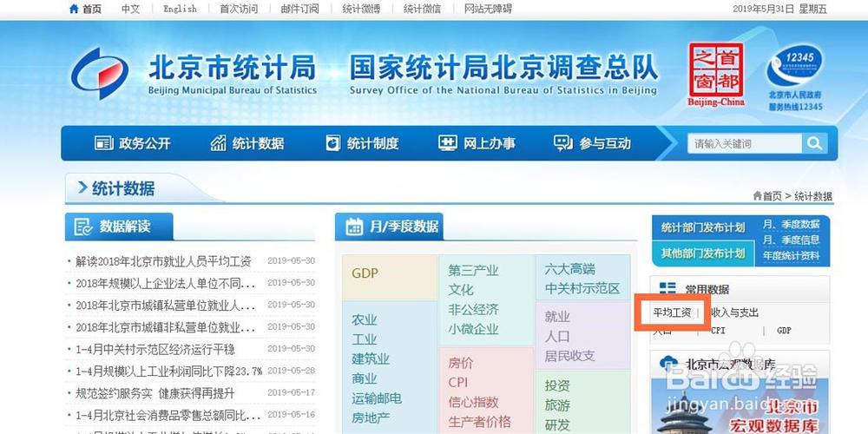868x434 pixels.
Task: Click the cloud icon of 北京市宏观数据库
Action: 669,364
